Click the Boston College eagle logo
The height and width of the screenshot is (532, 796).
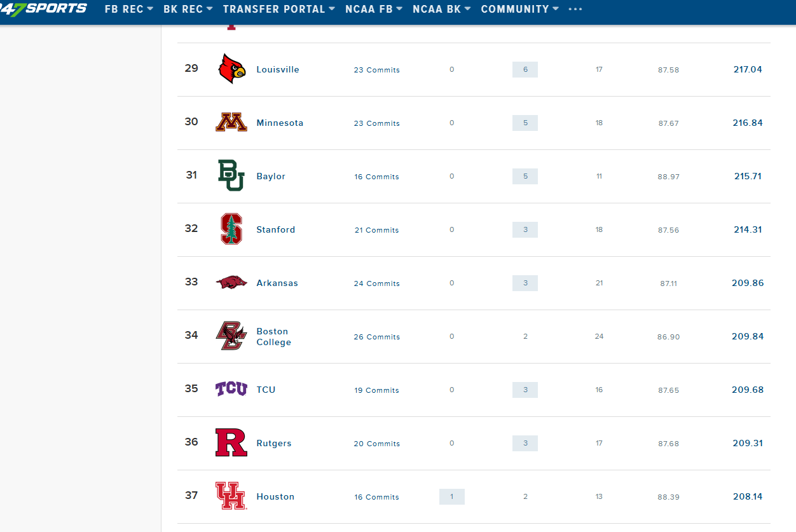(230, 336)
